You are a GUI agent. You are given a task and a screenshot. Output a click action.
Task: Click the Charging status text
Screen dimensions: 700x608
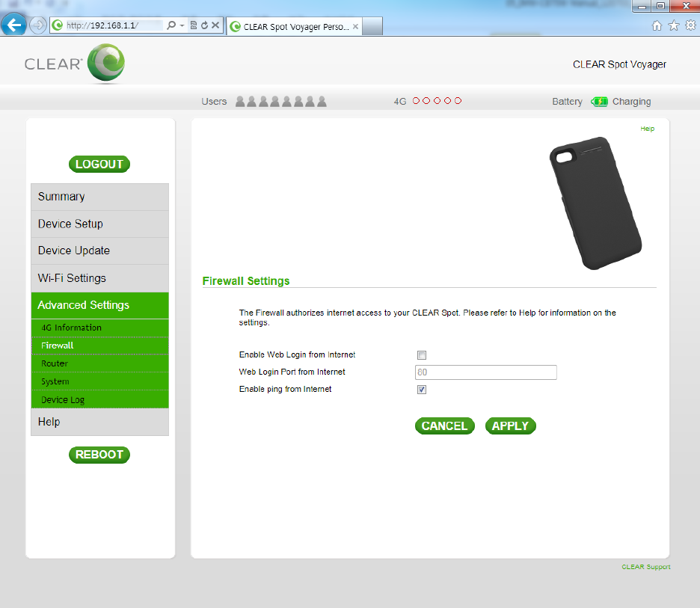631,102
